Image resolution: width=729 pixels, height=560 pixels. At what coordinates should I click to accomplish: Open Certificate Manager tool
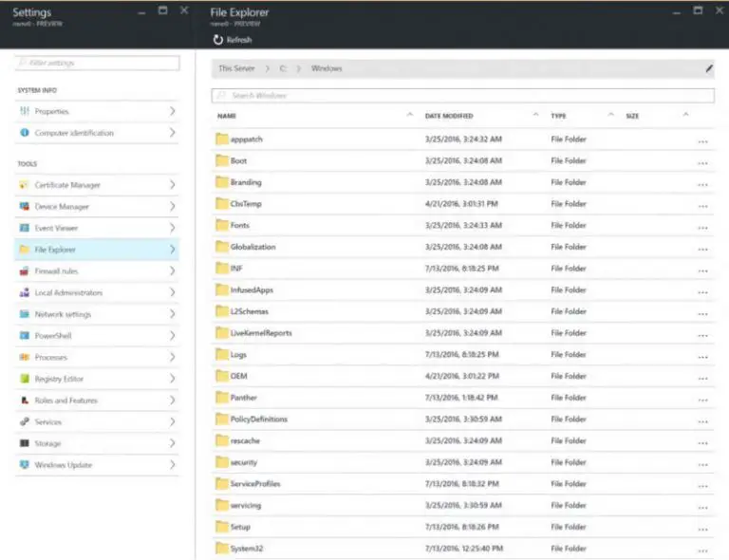pyautogui.click(x=67, y=185)
